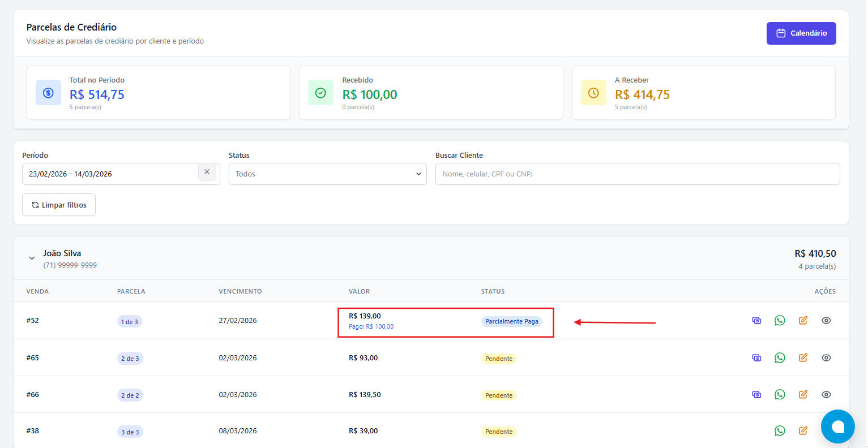Open the blue chat bubble widget
Viewport: 868px width, 448px height.
(x=837, y=427)
